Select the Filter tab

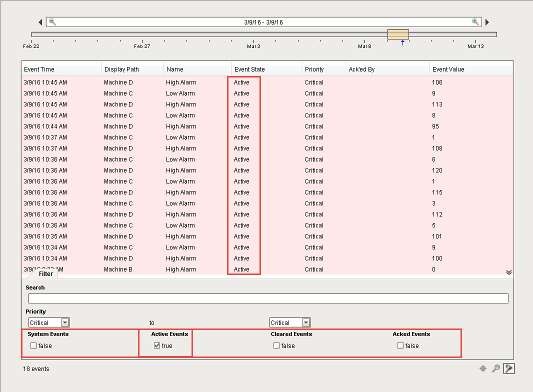pos(45,274)
